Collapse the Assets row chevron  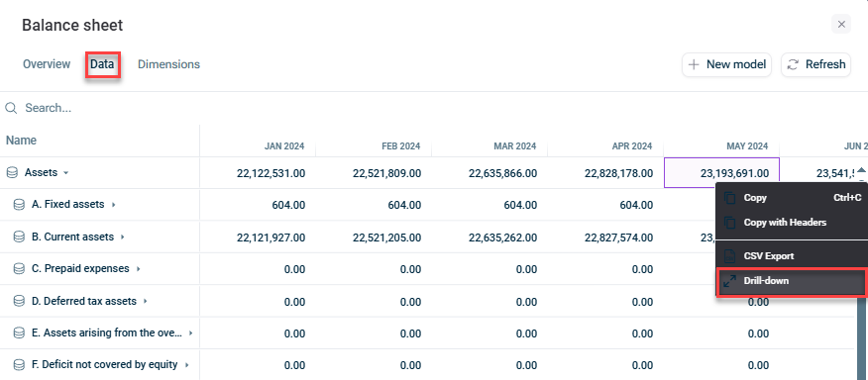[x=65, y=173]
